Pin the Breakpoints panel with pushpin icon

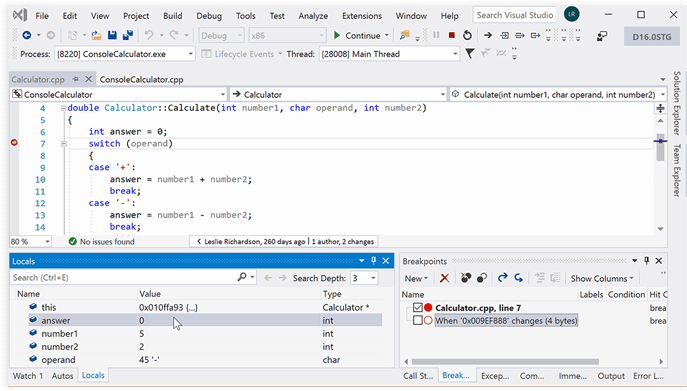pyautogui.click(x=646, y=261)
